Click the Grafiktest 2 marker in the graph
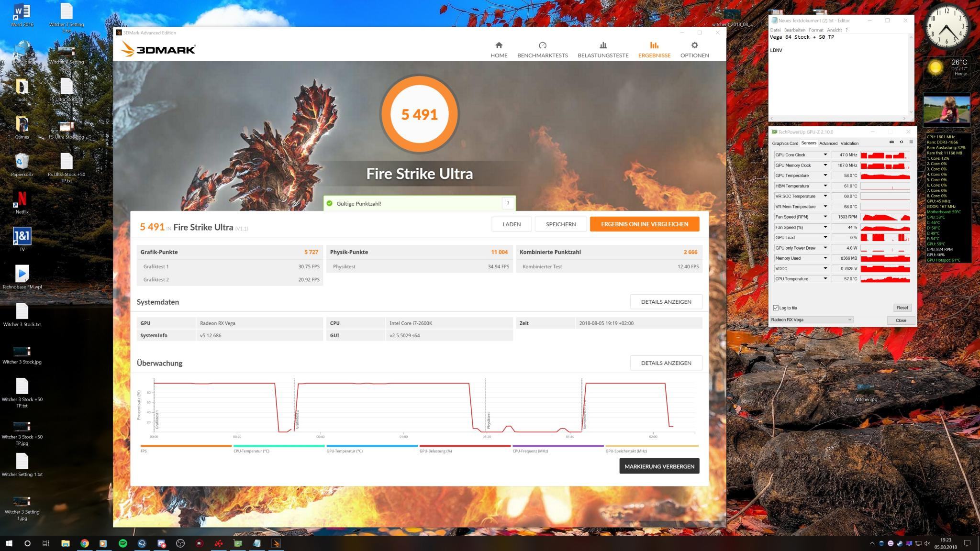The image size is (980, 551). 297,419
